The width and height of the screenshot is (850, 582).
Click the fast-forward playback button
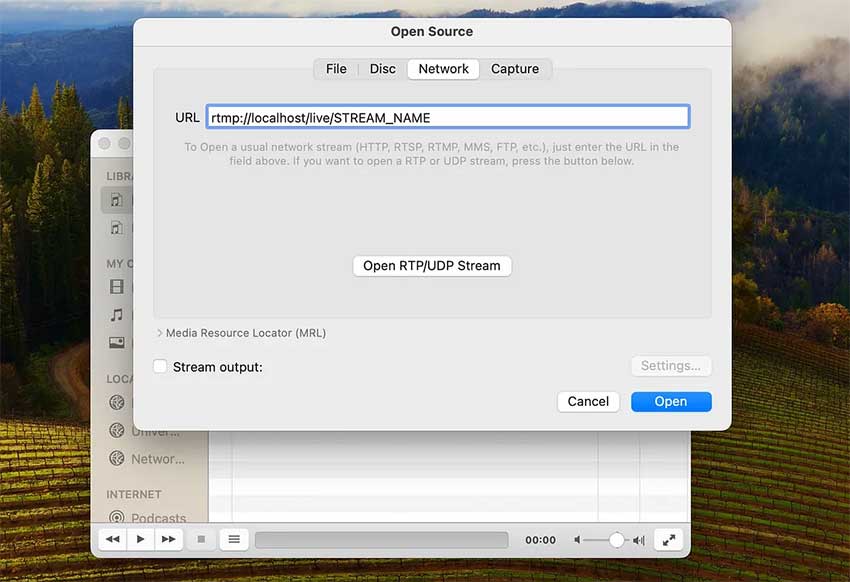click(169, 539)
